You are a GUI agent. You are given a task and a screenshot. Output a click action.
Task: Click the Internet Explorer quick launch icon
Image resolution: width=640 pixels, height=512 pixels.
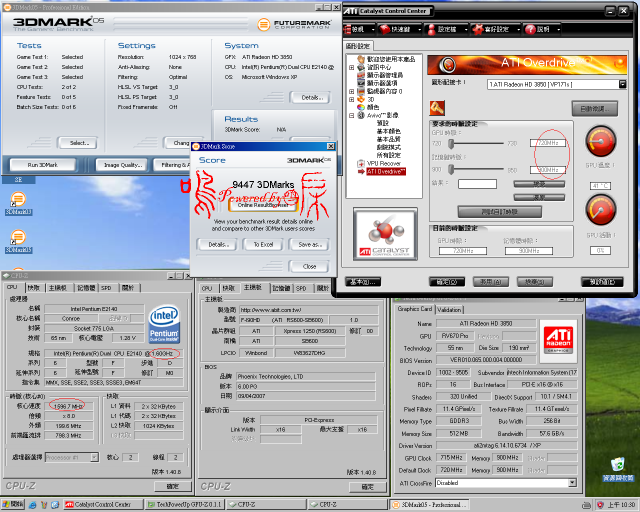click(x=33, y=505)
